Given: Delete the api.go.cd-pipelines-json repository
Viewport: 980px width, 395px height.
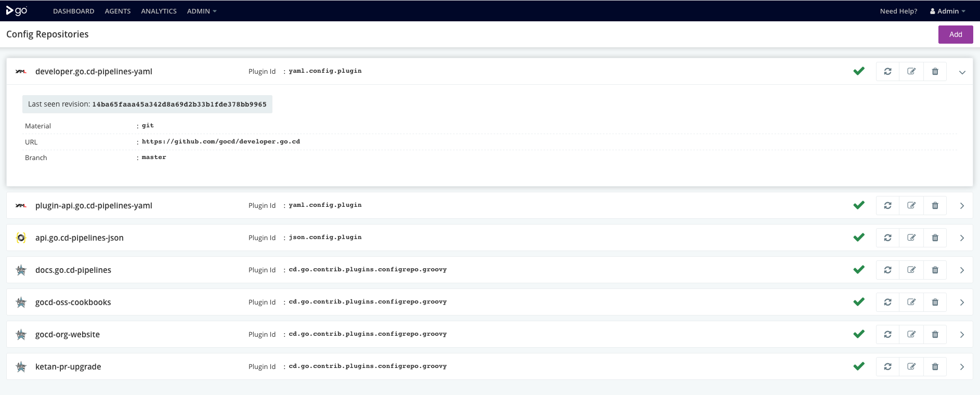Looking at the screenshot, I should [935, 238].
